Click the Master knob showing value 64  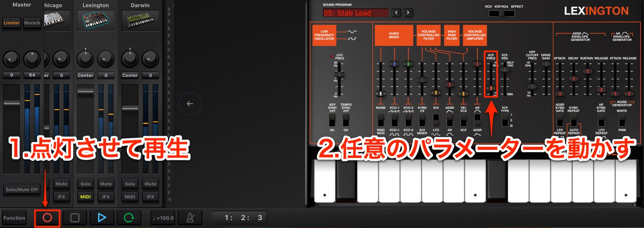tap(32, 59)
